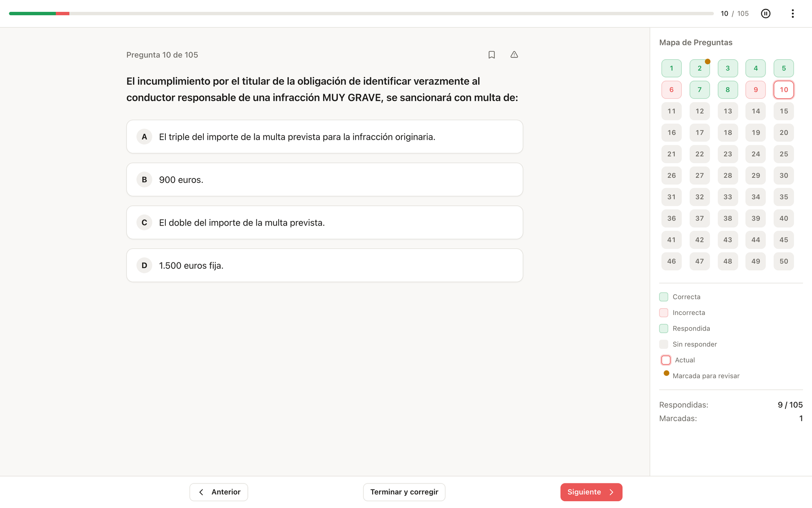This screenshot has height=508, width=812.
Task: Bookmark this question for review
Action: 491,55
